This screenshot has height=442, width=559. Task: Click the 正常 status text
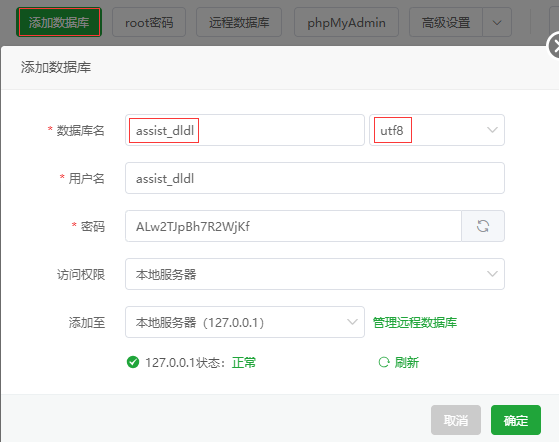coord(244,363)
